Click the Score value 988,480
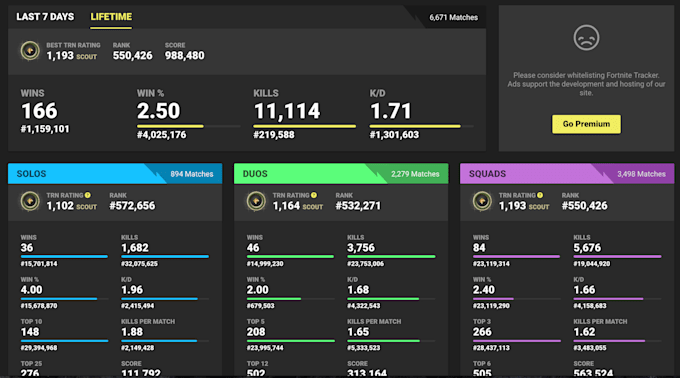The width and height of the screenshot is (680, 378). pos(184,55)
